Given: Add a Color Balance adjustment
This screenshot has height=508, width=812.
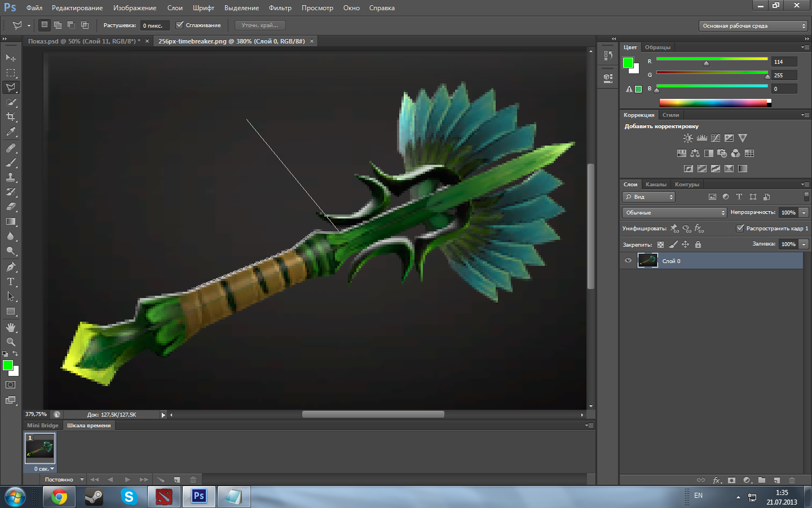Looking at the screenshot, I should [695, 153].
